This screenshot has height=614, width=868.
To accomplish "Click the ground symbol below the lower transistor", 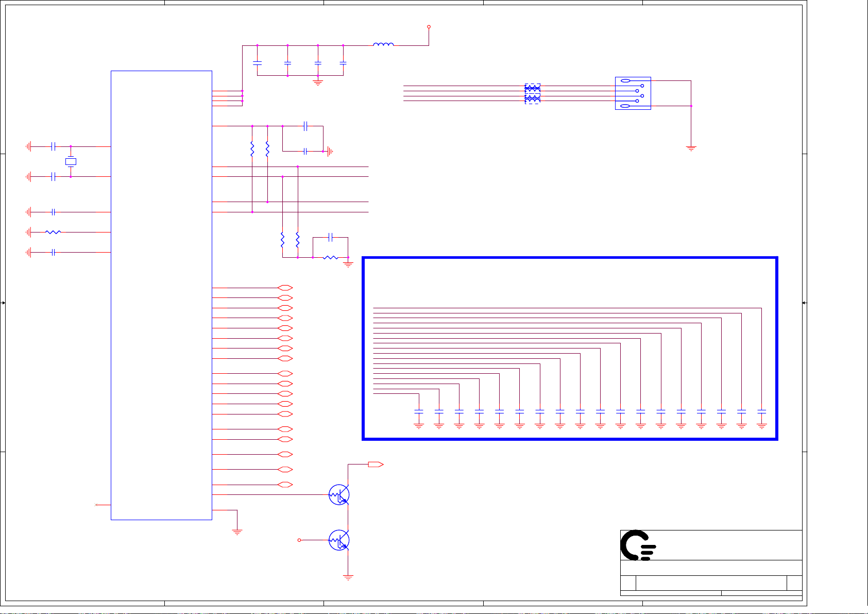I will click(x=348, y=577).
